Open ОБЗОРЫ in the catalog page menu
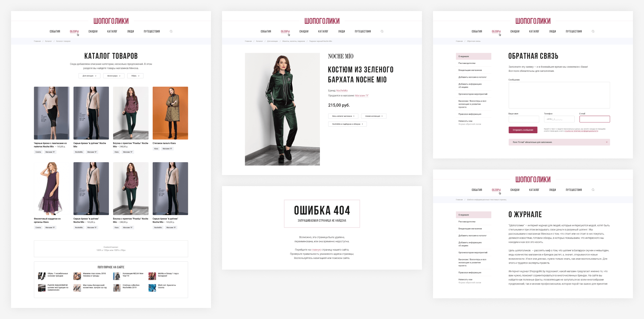This screenshot has width=644, height=319. point(74,31)
